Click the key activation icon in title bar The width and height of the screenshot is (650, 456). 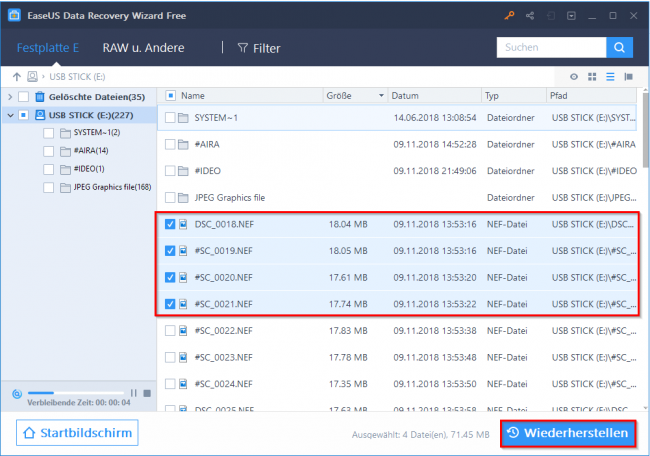(509, 16)
